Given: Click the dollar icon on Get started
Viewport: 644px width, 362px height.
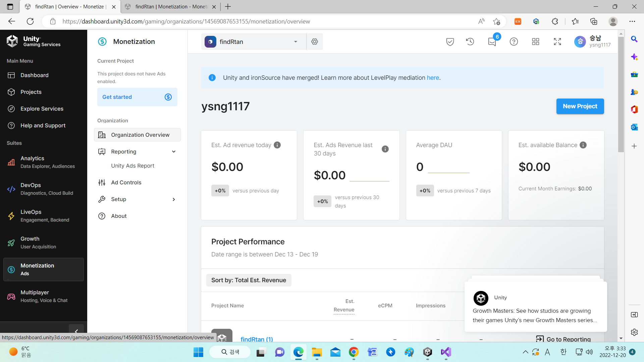Looking at the screenshot, I should tap(168, 97).
